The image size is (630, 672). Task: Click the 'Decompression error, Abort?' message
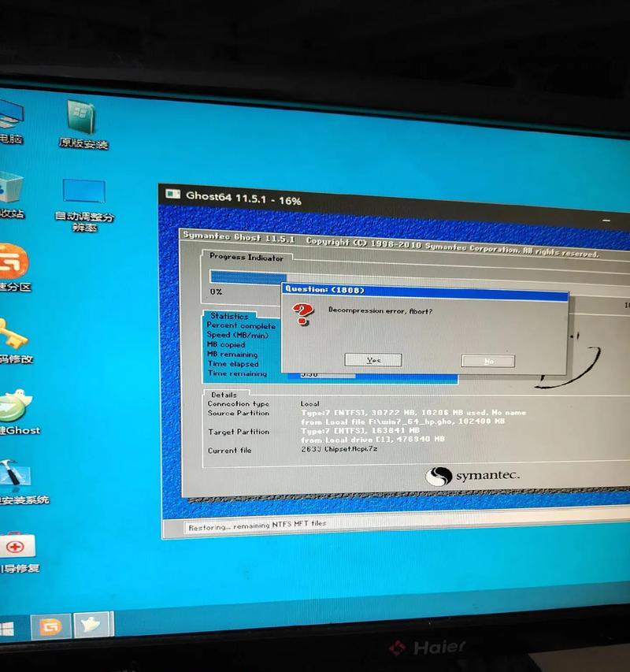tap(380, 310)
